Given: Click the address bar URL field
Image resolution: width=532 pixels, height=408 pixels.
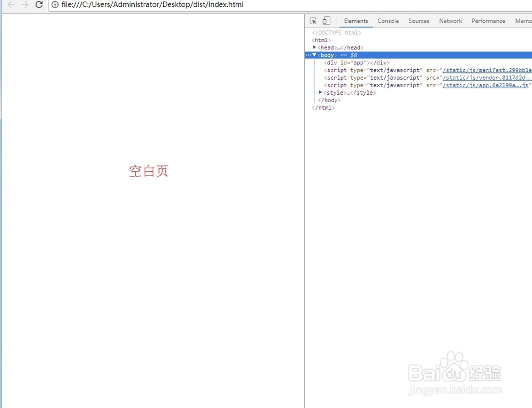Looking at the screenshot, I should pos(290,5).
